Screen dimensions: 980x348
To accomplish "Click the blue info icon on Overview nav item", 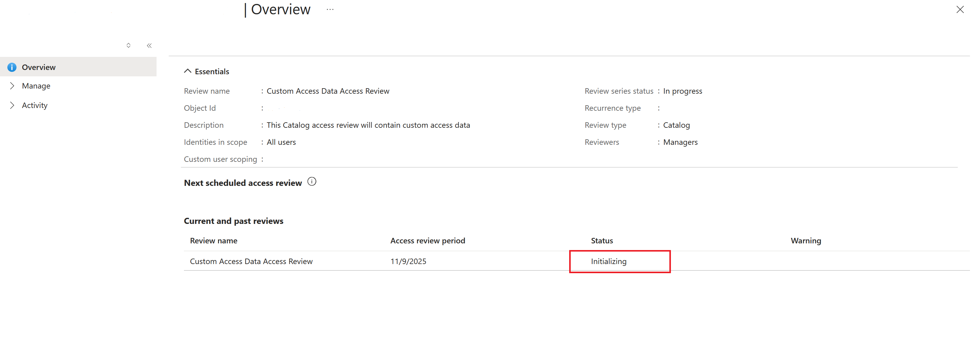I will 11,67.
